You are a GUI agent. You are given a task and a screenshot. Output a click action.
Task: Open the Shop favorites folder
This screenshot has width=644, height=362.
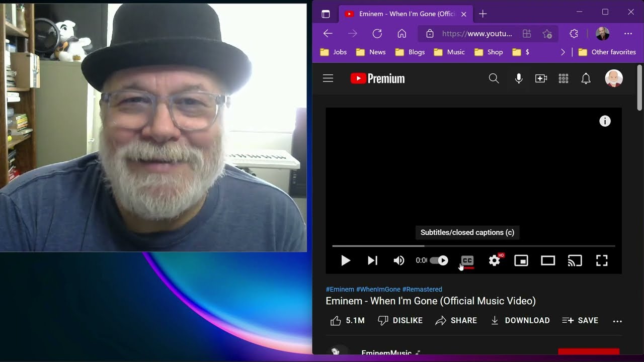tap(488, 52)
